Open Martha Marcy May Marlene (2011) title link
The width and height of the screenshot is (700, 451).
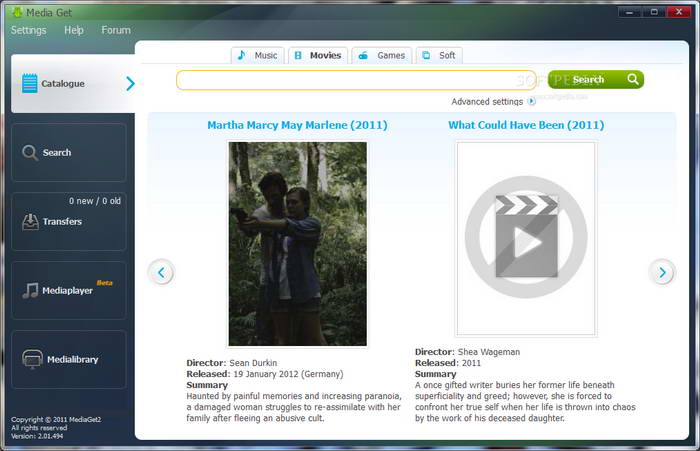coord(297,125)
